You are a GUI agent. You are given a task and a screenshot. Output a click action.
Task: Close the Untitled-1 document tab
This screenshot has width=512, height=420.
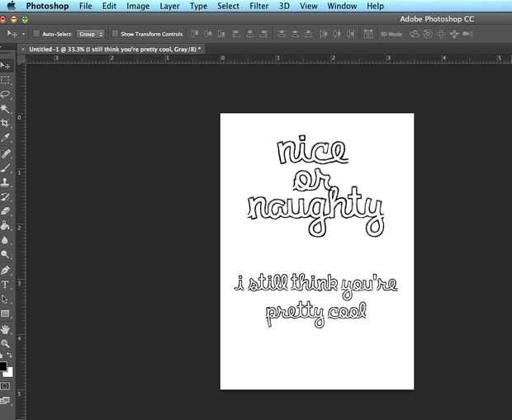[22, 50]
